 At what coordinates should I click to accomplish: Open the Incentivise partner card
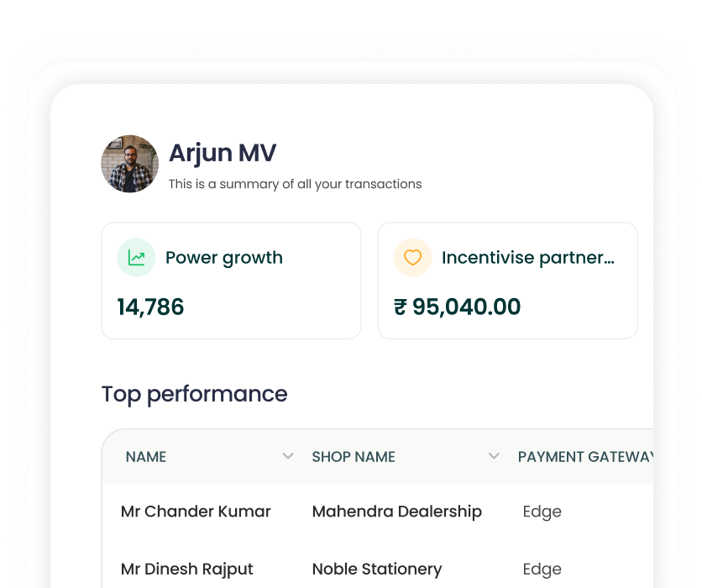508,281
